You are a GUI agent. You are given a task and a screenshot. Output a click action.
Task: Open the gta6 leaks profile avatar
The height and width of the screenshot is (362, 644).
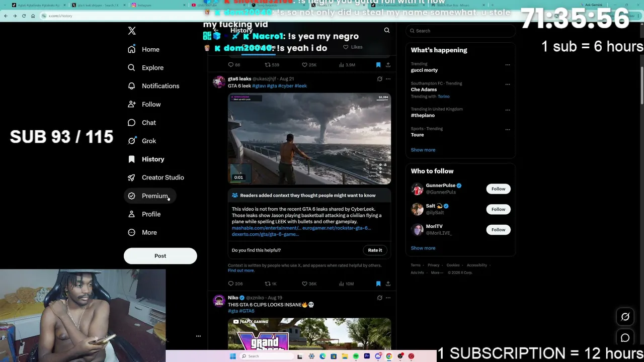tap(219, 82)
